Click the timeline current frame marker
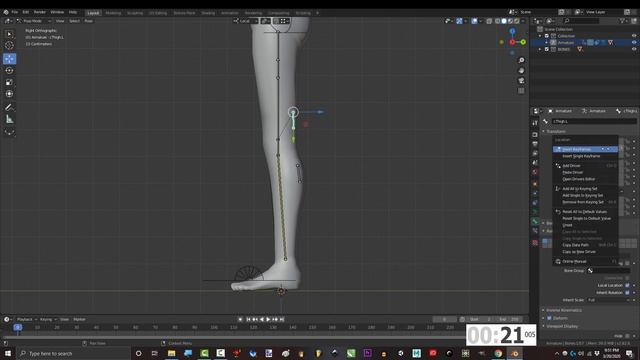This screenshot has width=640, height=360. tap(18, 327)
